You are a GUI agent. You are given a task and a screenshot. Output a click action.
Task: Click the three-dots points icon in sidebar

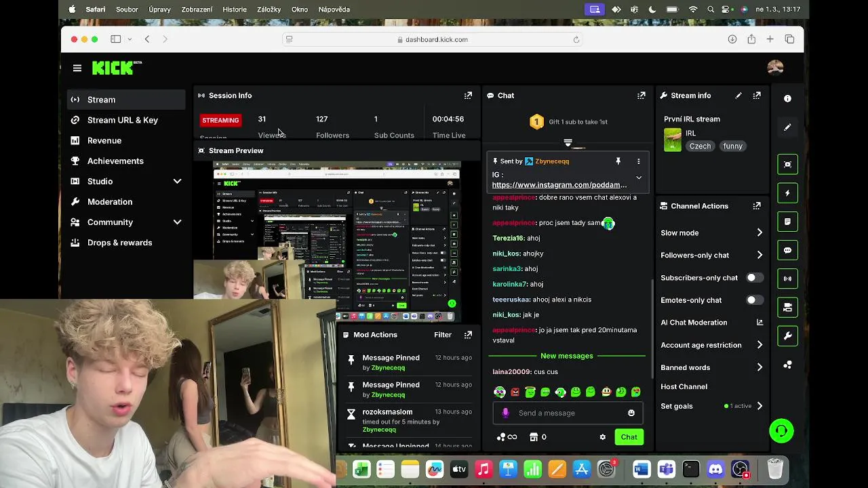tap(787, 365)
